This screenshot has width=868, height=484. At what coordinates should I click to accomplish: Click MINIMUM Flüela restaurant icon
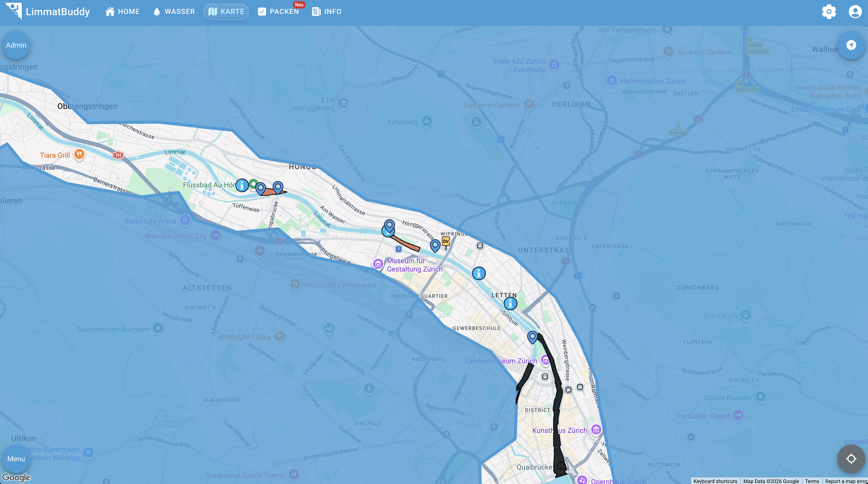pos(280,336)
